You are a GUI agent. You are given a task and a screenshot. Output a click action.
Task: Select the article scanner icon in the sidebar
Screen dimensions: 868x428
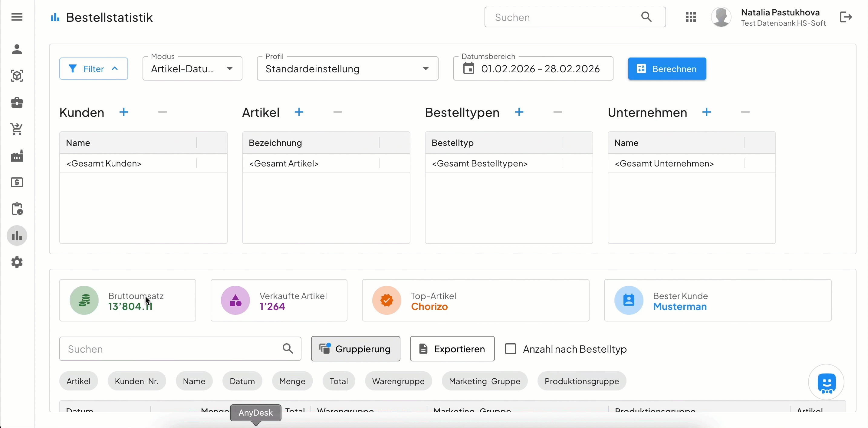17,75
